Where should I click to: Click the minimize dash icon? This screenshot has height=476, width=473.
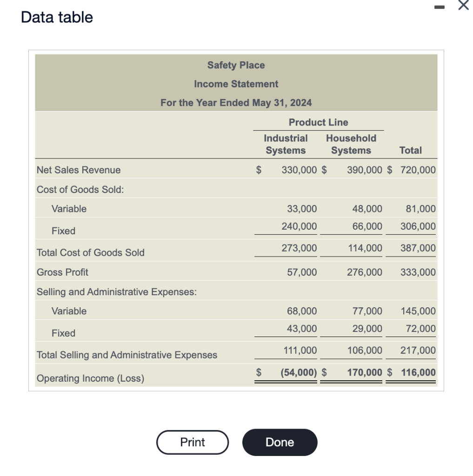point(439,7)
